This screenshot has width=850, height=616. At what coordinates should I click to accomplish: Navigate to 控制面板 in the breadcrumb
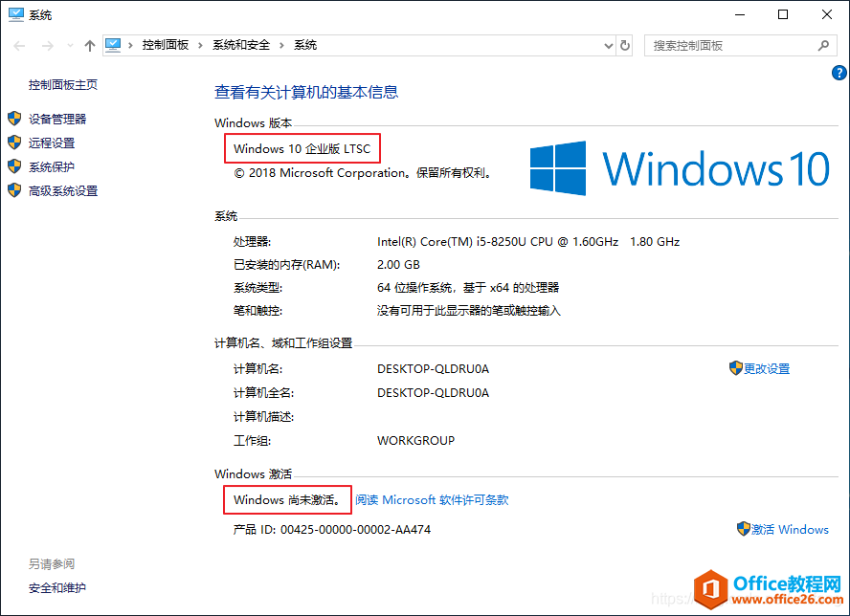[166, 45]
